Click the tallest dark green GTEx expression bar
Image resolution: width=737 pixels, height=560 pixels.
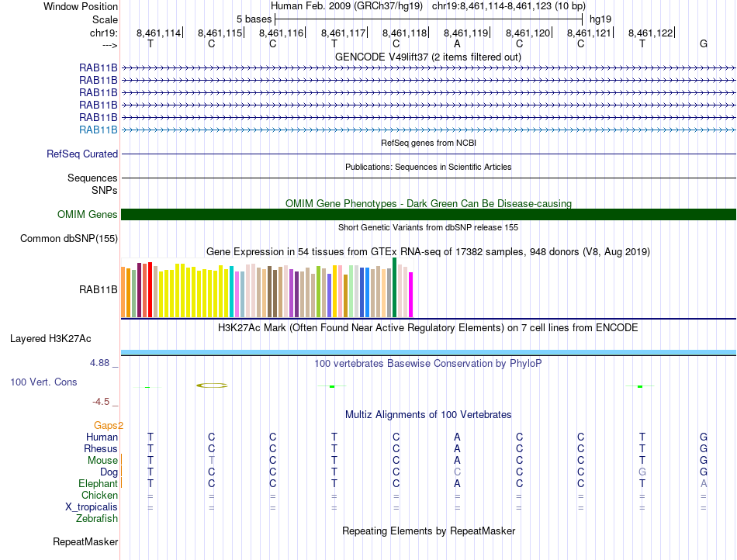(395, 287)
